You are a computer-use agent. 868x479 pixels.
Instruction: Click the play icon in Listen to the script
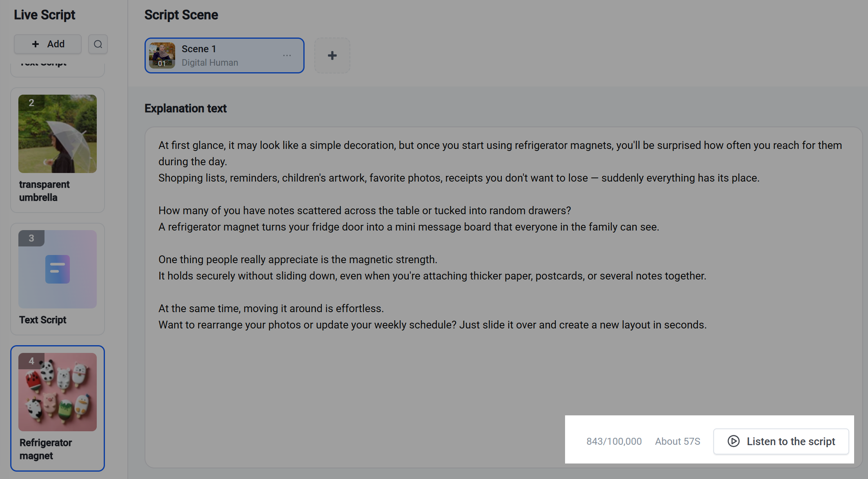[734, 441]
